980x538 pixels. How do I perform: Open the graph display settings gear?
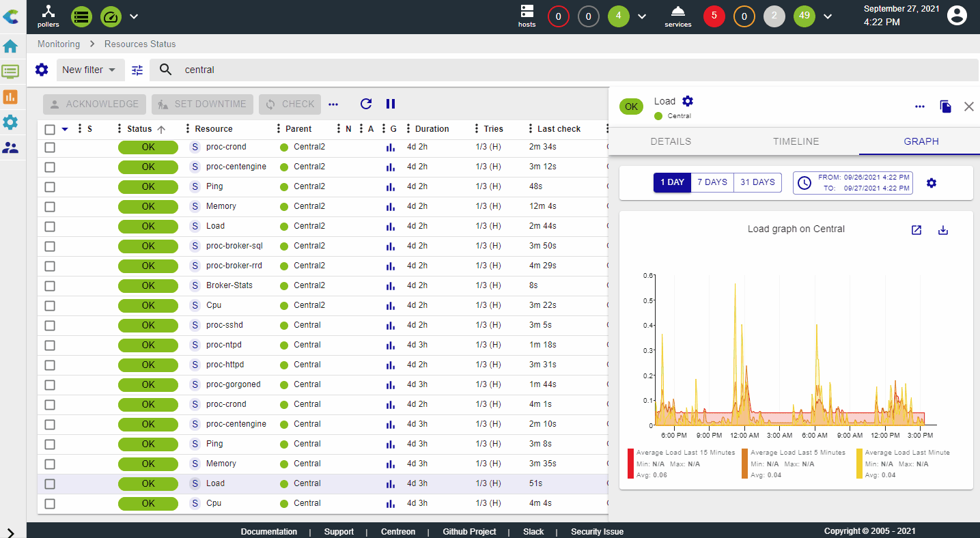(932, 183)
